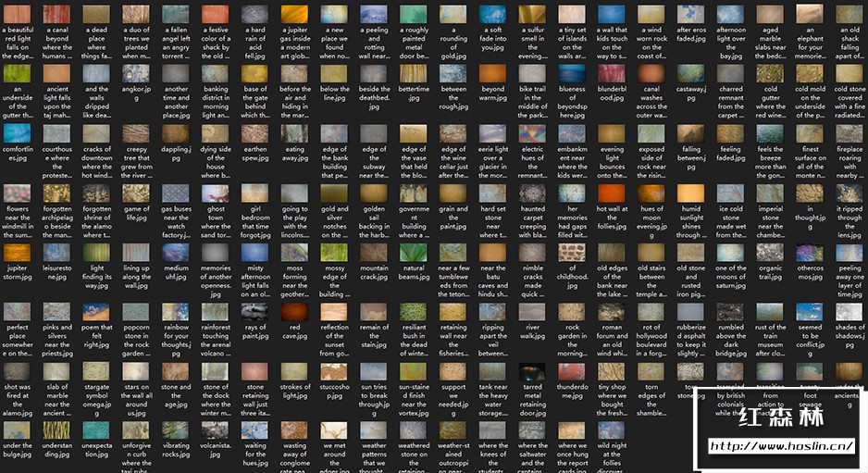Select the under the bulge.jpg thumbnail

point(18,430)
